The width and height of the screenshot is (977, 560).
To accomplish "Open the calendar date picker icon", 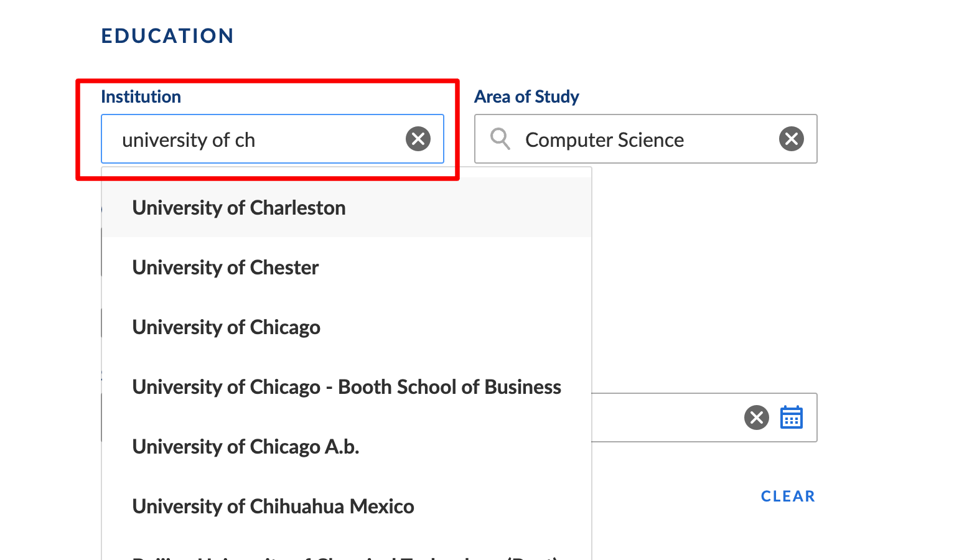I will tap(791, 418).
